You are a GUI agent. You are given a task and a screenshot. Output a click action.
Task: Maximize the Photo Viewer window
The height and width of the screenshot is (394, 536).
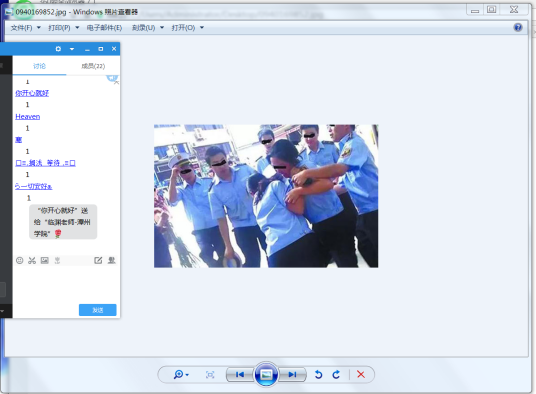(492, 10)
